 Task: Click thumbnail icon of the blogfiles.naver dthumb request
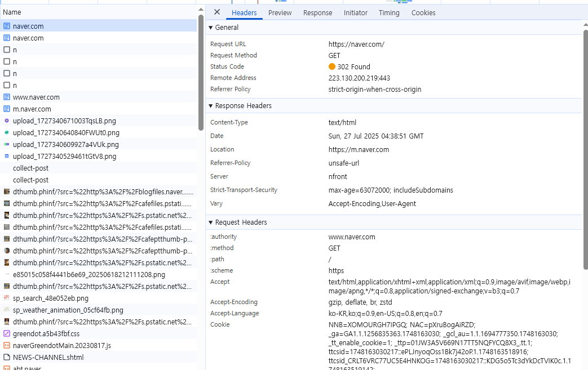pyautogui.click(x=7, y=191)
